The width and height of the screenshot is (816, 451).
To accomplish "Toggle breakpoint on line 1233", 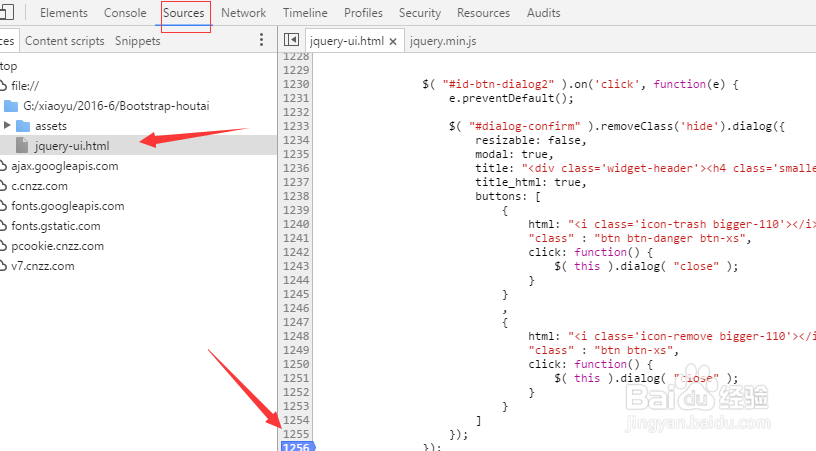I will pyautogui.click(x=296, y=126).
